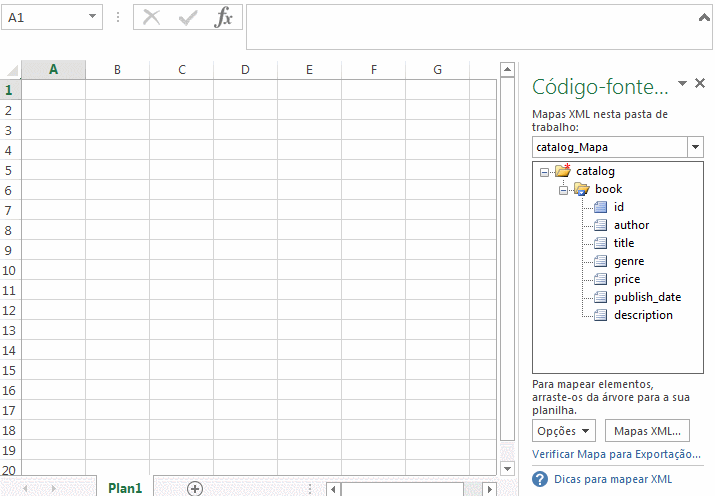The image size is (715, 496).
Task: Collapse the catalog tree node
Action: 544,171
